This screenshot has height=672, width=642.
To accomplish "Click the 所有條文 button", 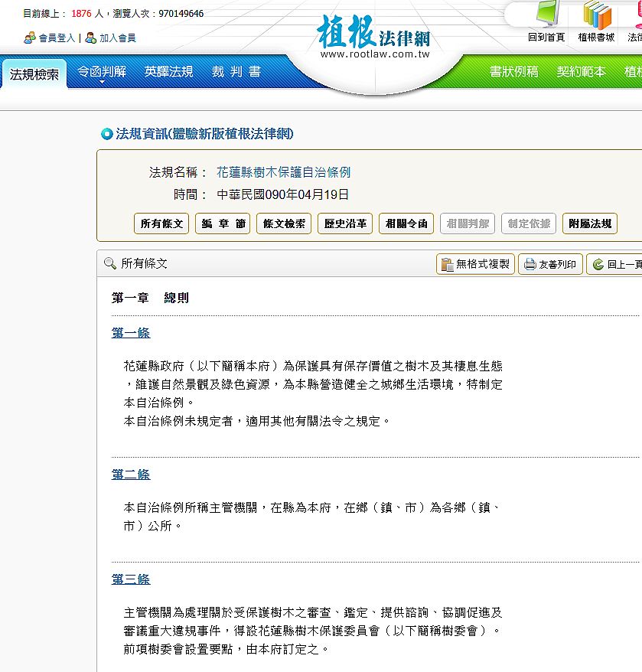I will tap(161, 223).
